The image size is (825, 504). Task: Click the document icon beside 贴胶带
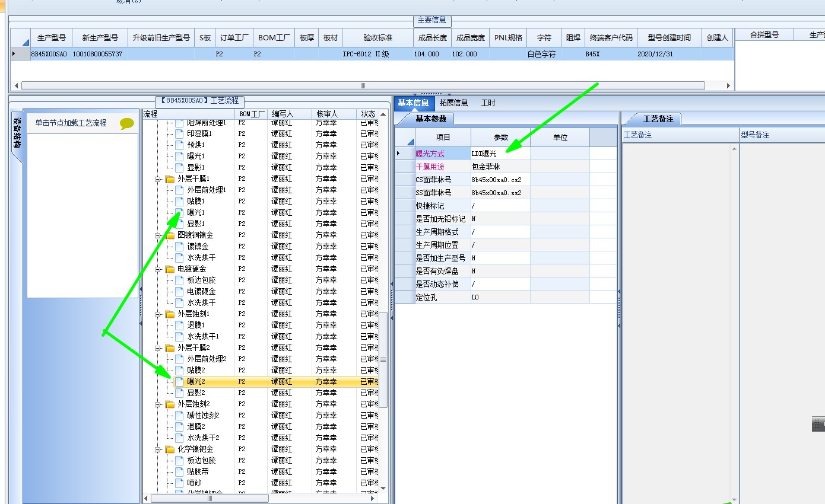coord(179,471)
